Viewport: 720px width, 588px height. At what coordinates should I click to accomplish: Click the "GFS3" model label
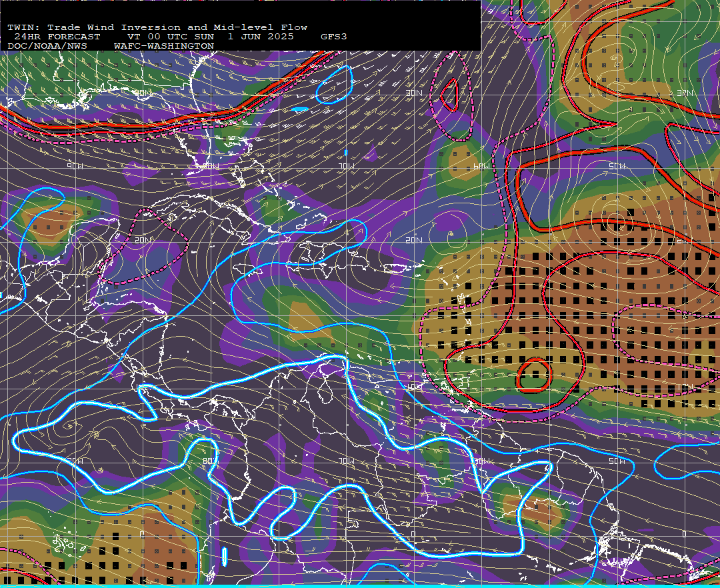coord(334,37)
